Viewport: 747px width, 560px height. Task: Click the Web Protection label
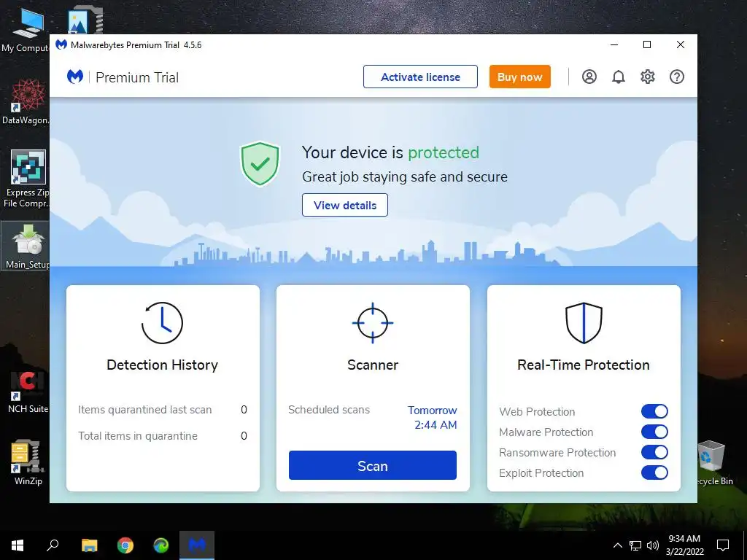click(x=537, y=411)
